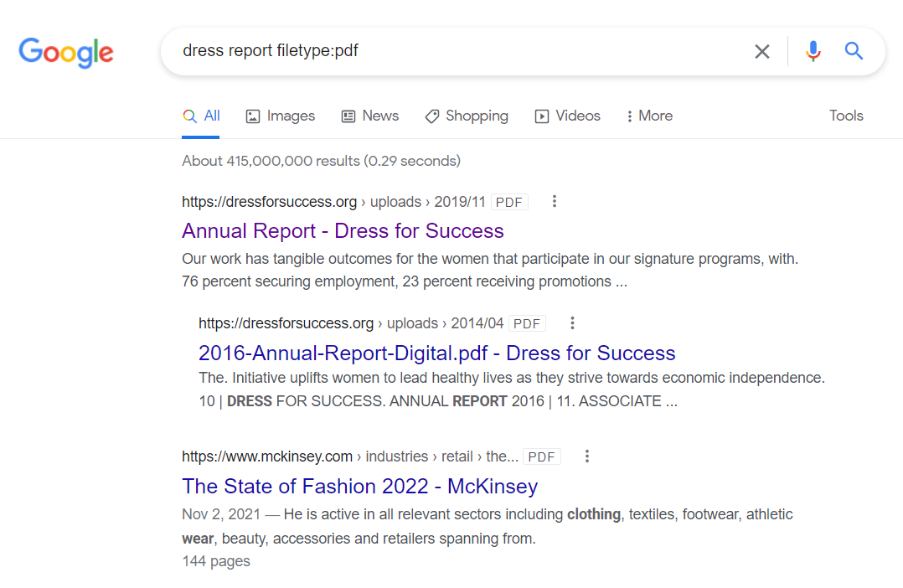This screenshot has width=903, height=588.
Task: Start voice search with microphone icon
Action: (x=813, y=51)
